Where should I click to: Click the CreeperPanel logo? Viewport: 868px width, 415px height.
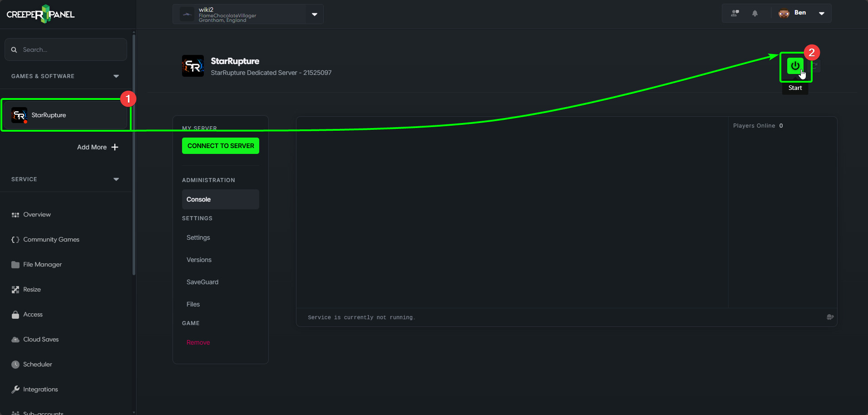click(40, 14)
